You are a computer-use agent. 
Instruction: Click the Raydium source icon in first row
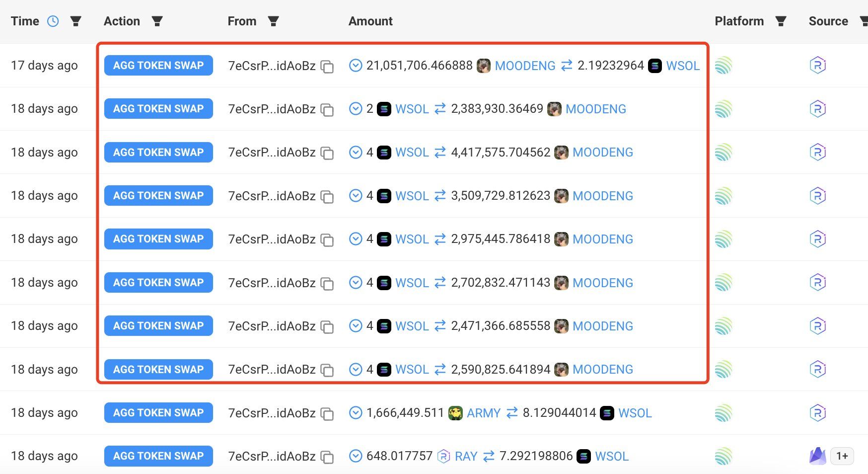click(817, 65)
